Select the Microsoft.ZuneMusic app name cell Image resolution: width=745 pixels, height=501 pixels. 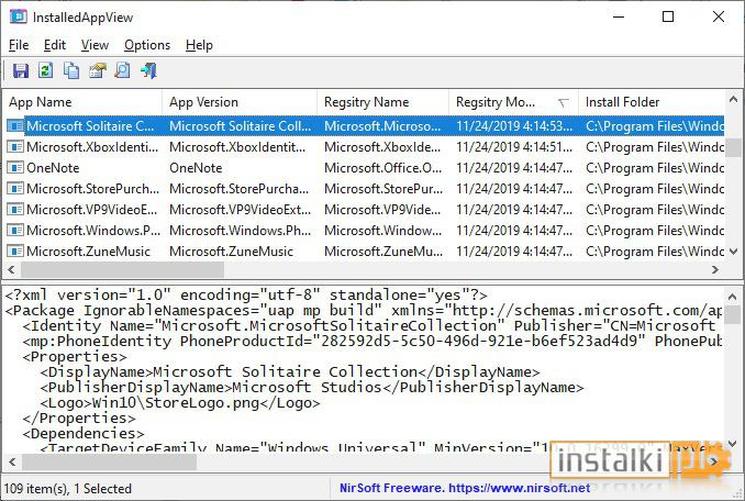click(x=88, y=251)
